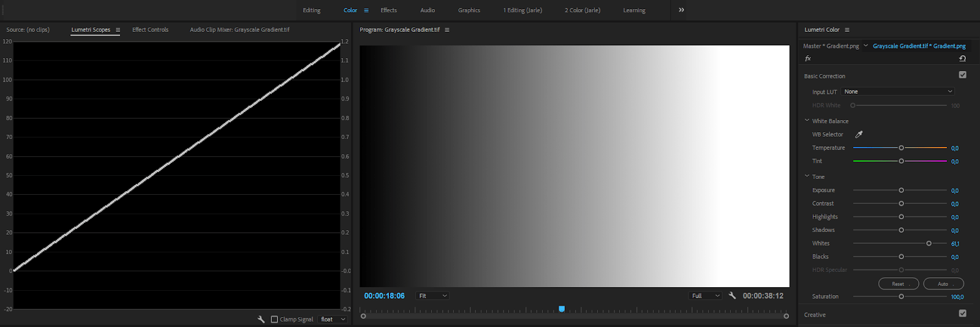The image size is (980, 327).
Task: Click the Temperature slider handle
Action: (x=901, y=148)
